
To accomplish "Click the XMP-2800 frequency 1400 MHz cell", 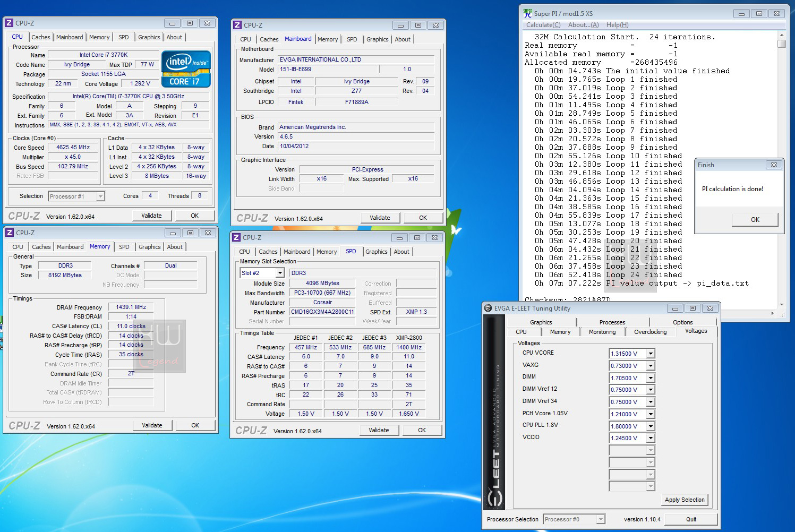I will tap(409, 347).
